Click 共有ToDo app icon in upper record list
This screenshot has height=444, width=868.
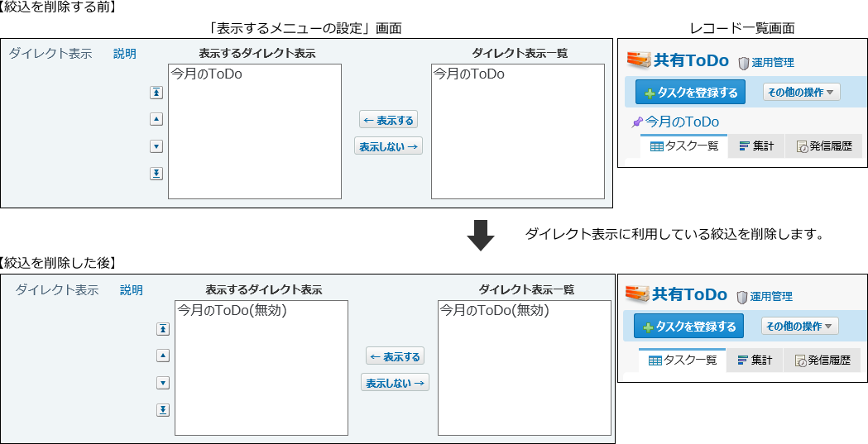(638, 60)
